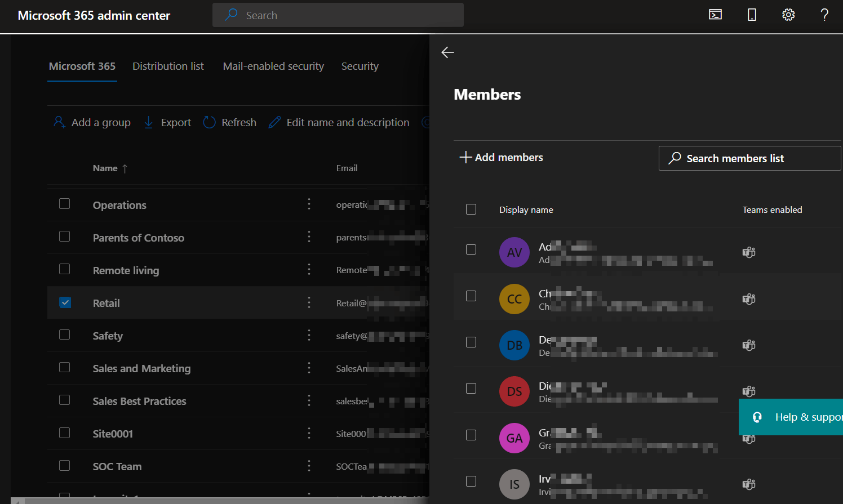Switch to the Mail-enabled security tab
The image size is (843, 504).
click(x=273, y=66)
